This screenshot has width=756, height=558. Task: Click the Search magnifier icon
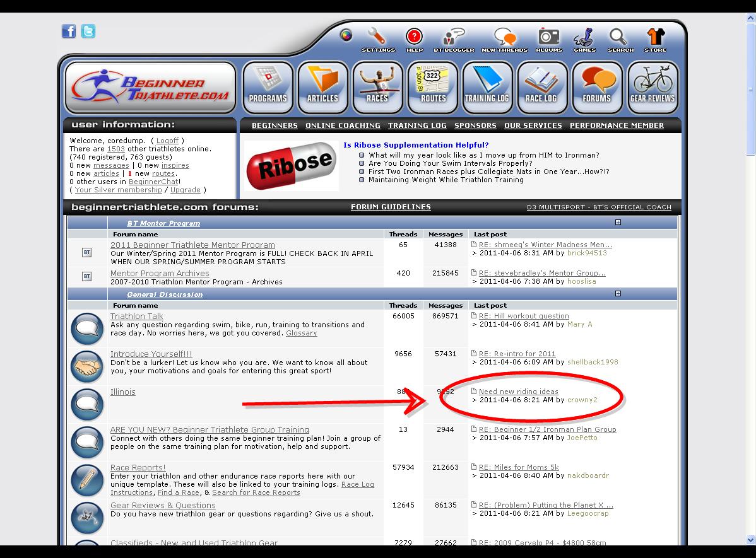coord(618,37)
